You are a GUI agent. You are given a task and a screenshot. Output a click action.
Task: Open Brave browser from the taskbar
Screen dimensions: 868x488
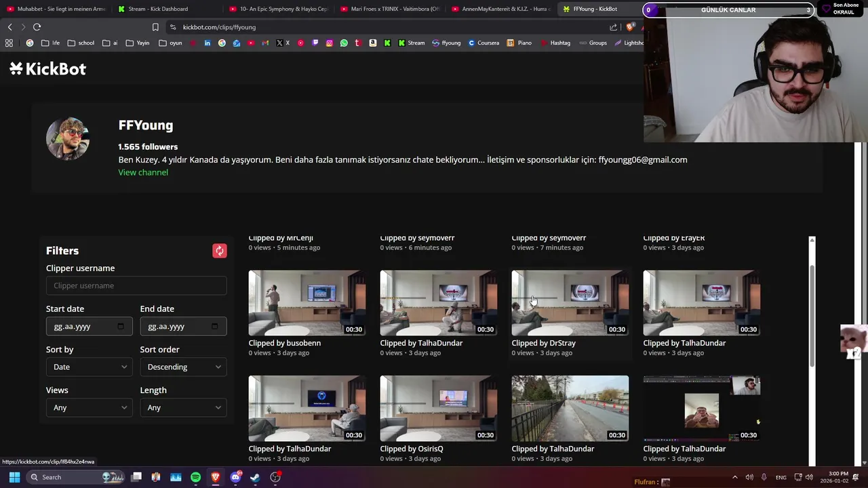click(216, 477)
